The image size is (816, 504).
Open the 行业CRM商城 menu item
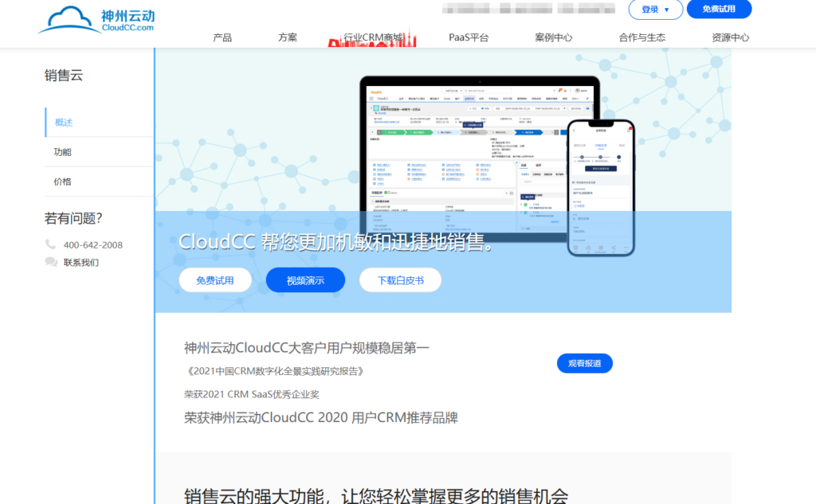coord(373,37)
